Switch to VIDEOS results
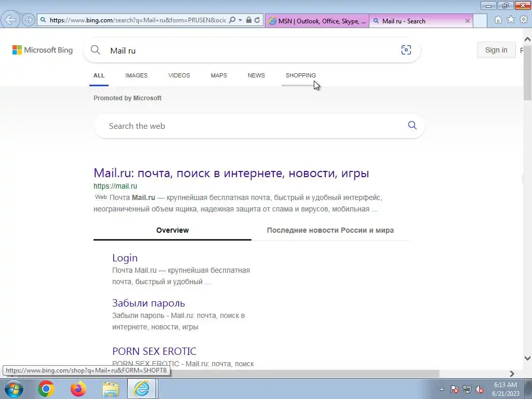 [x=179, y=75]
